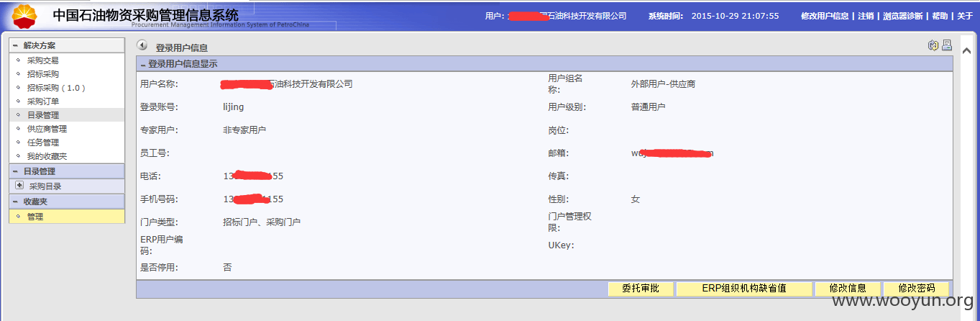Viewport: 980px width, 321px height.
Task: Click the 注销 logout link
Action: tap(866, 16)
